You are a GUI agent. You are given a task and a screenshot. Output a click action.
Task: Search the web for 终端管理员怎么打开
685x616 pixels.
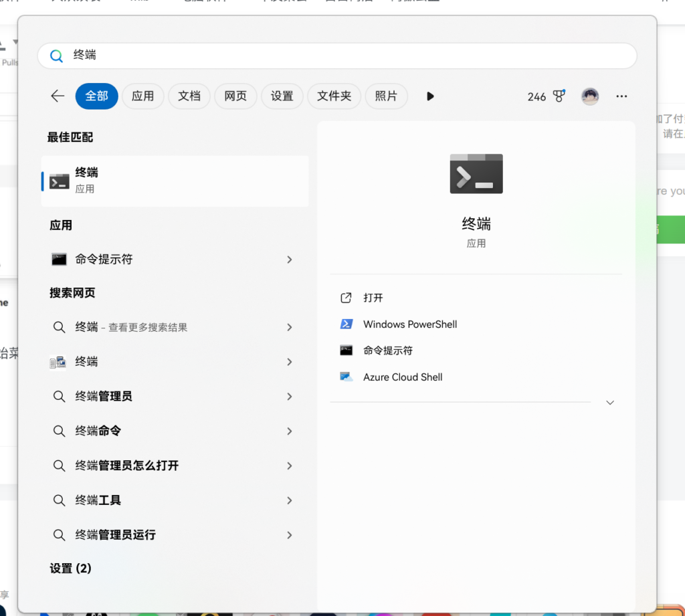click(x=126, y=466)
